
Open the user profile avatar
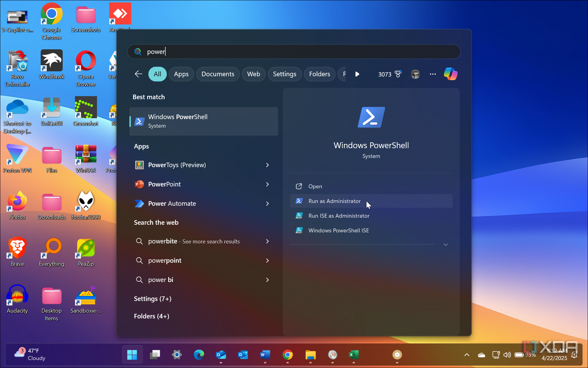(415, 74)
